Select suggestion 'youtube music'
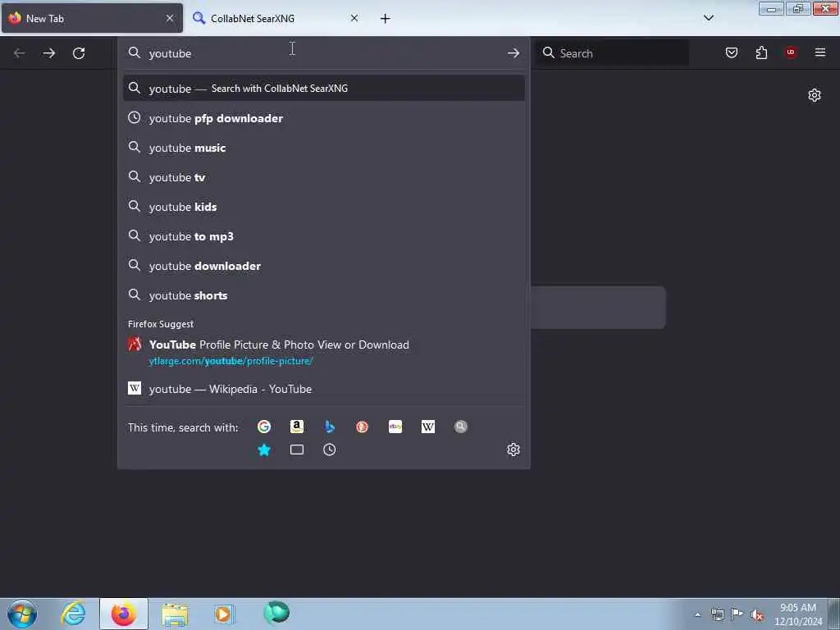 pyautogui.click(x=323, y=148)
